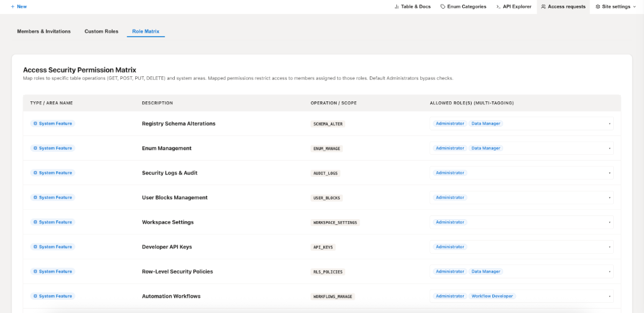This screenshot has width=644, height=313.
Task: Click the Access requests people icon
Action: 543,6
